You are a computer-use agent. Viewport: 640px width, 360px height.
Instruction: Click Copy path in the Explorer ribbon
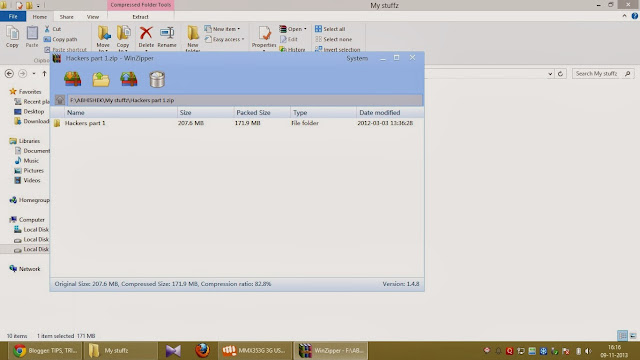[60, 39]
